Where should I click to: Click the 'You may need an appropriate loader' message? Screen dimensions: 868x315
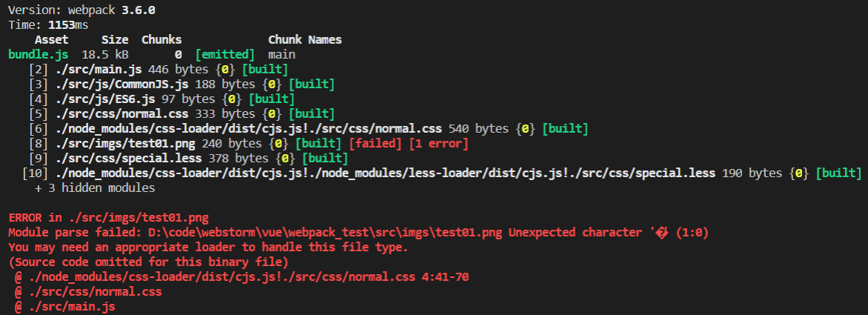[x=207, y=248]
